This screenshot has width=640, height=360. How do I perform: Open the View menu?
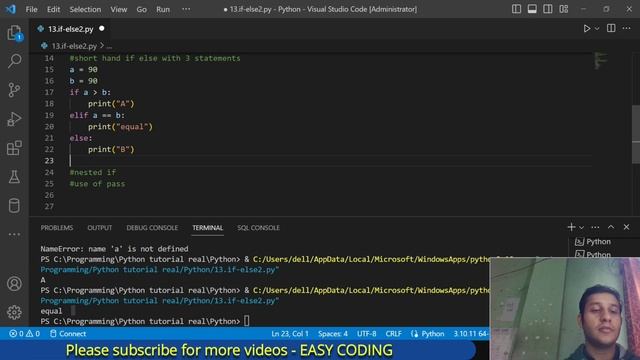(x=118, y=9)
